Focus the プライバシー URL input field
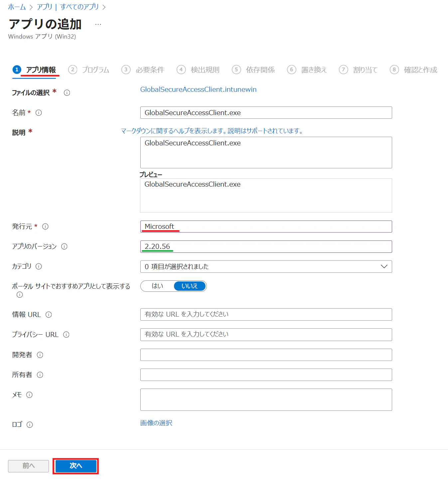448x485 pixels. [266, 335]
